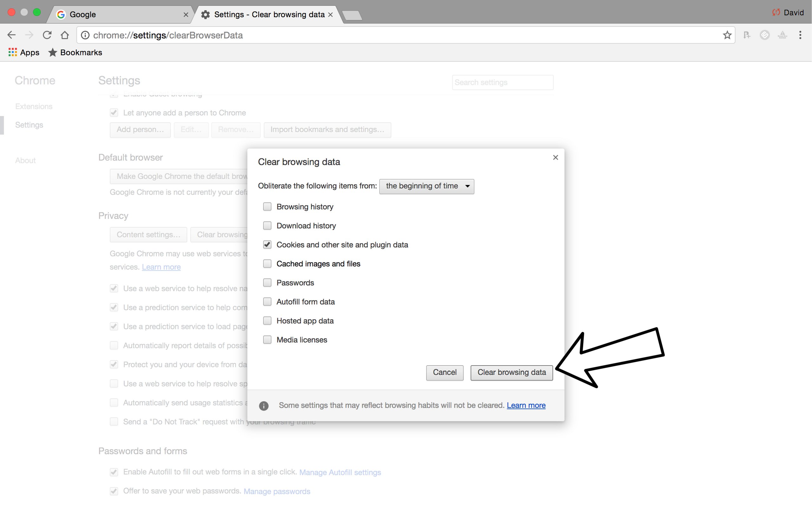Image resolution: width=812 pixels, height=507 pixels.
Task: Click the Cancel button
Action: (x=444, y=373)
